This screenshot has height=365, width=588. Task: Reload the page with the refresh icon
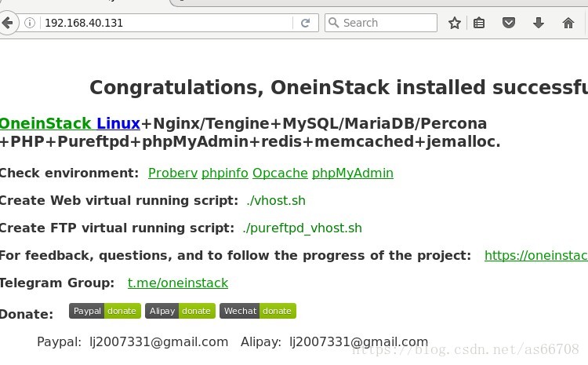click(306, 23)
